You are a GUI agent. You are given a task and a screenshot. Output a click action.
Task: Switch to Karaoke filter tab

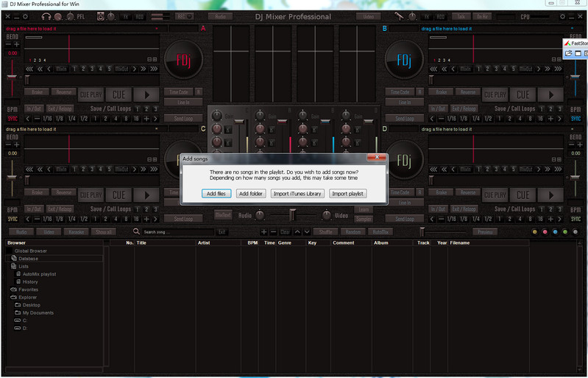(76, 231)
